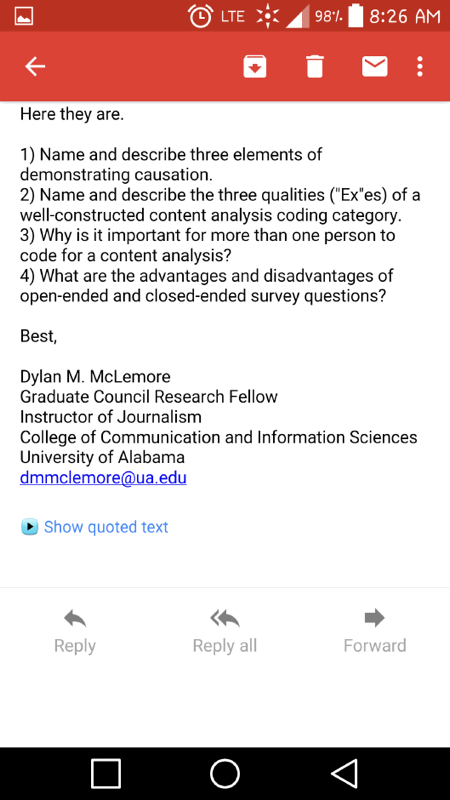Tap the alarm clock status icon
Image resolution: width=450 pixels, height=800 pixels.
pyautogui.click(x=201, y=16)
